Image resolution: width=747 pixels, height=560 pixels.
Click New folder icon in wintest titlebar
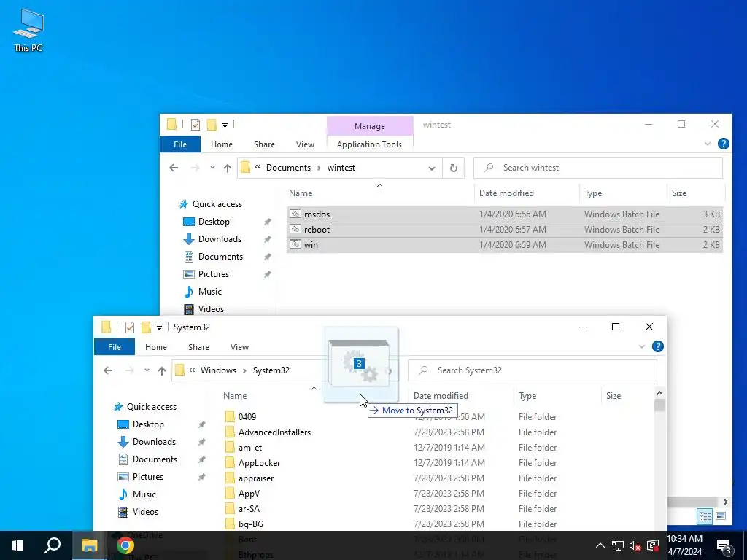212,125
